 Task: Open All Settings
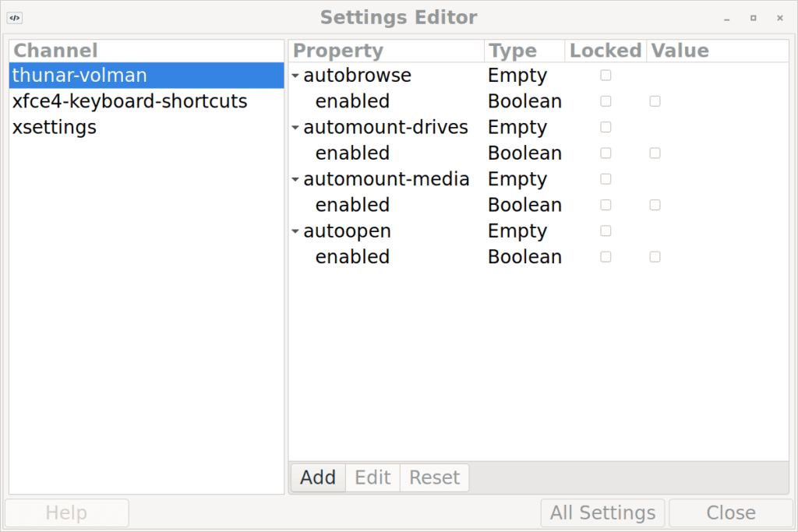(602, 513)
